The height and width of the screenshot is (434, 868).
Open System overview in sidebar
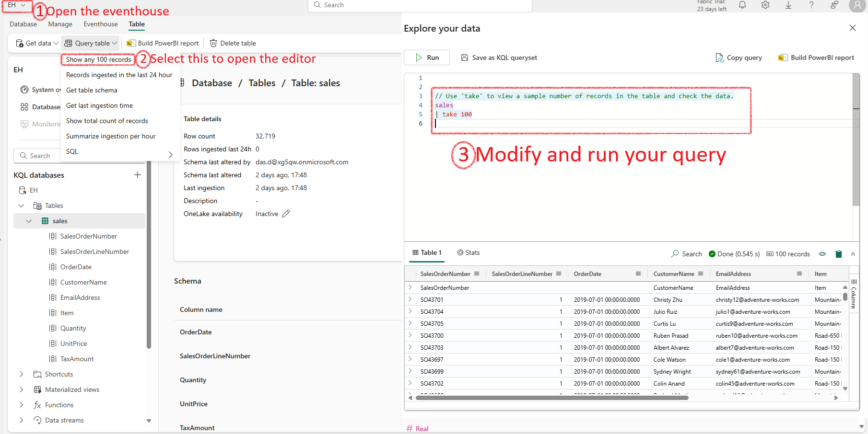(40, 90)
